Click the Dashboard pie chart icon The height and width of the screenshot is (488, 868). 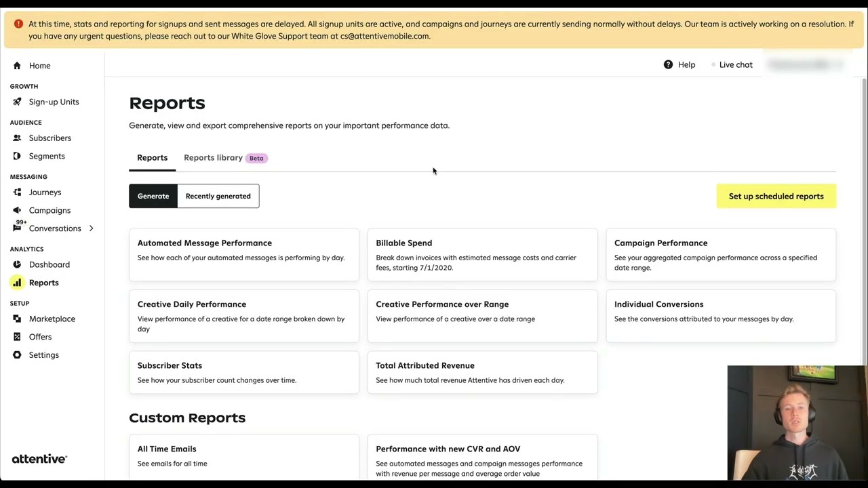click(17, 264)
